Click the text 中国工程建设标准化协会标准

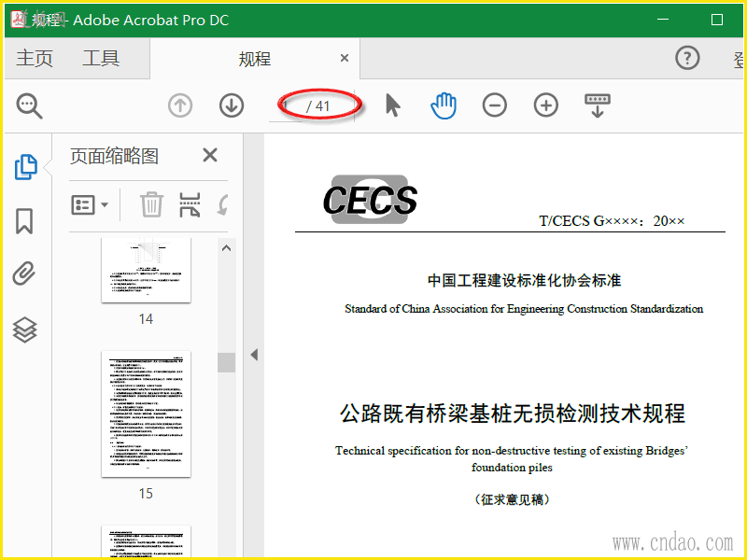(x=524, y=281)
